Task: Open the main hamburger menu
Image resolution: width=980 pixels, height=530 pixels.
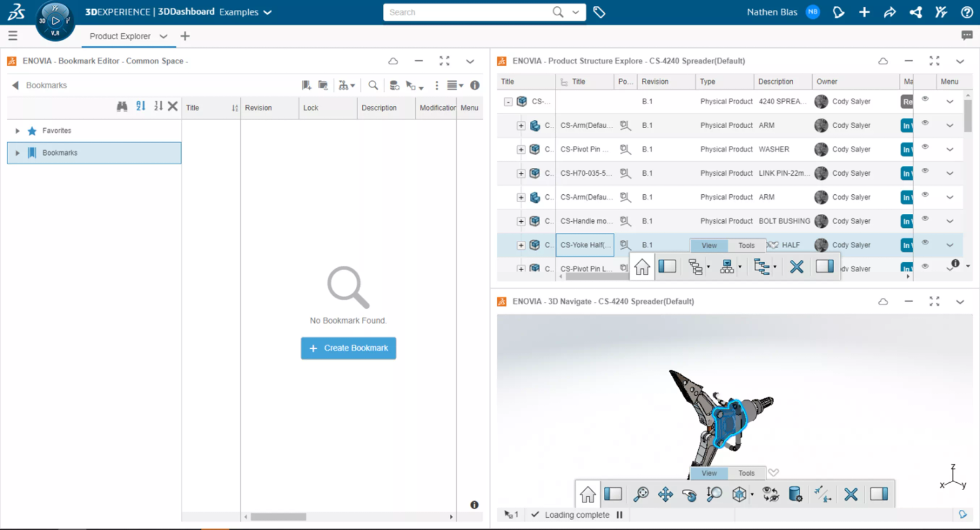Action: pyautogui.click(x=12, y=36)
